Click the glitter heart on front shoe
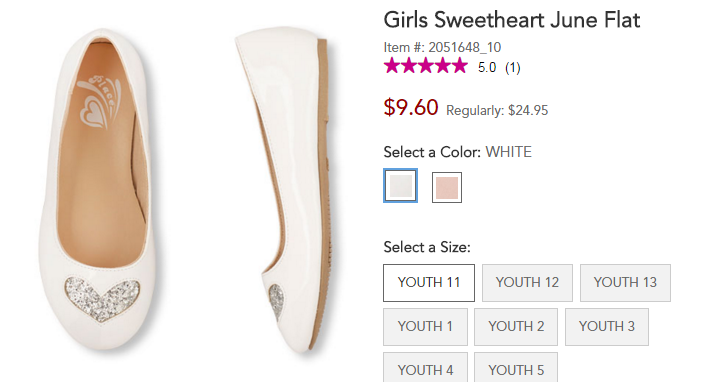 102,299
